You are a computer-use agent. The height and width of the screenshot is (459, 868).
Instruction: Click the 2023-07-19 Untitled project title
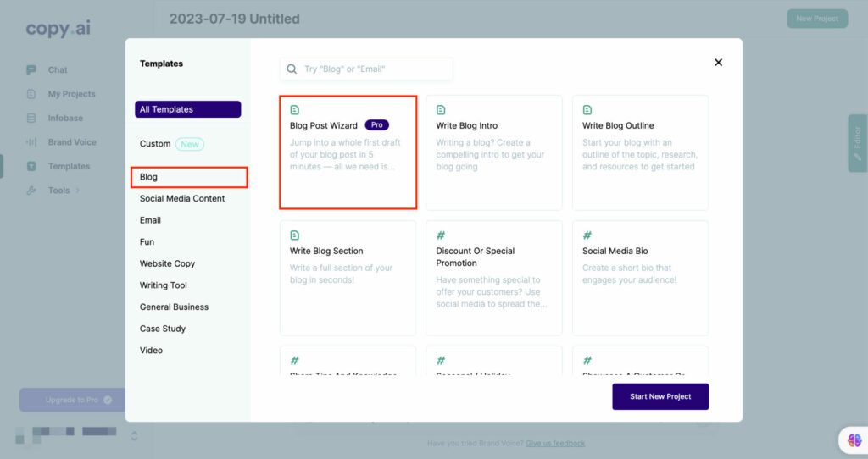click(x=235, y=19)
